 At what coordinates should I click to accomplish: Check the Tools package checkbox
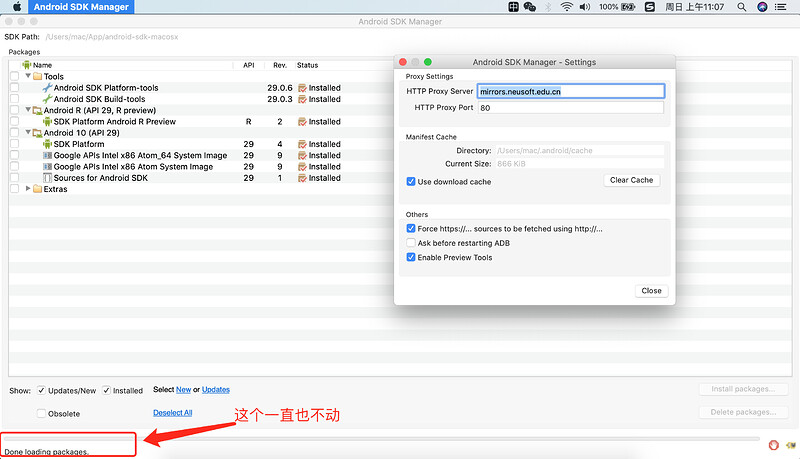(14, 76)
